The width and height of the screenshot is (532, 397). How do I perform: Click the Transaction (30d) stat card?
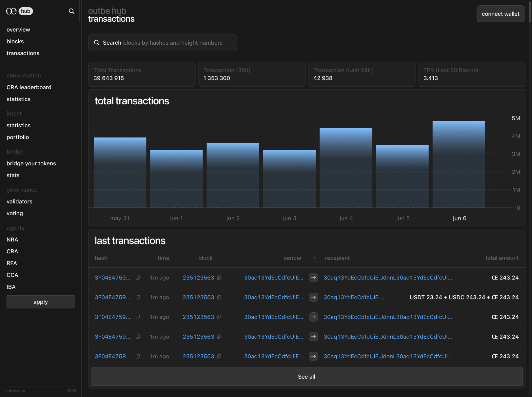(x=252, y=74)
